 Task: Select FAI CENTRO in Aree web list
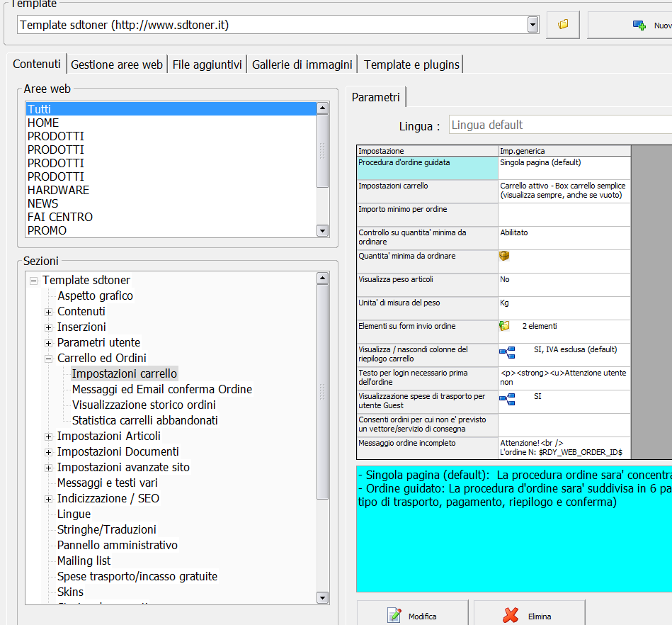(x=171, y=217)
